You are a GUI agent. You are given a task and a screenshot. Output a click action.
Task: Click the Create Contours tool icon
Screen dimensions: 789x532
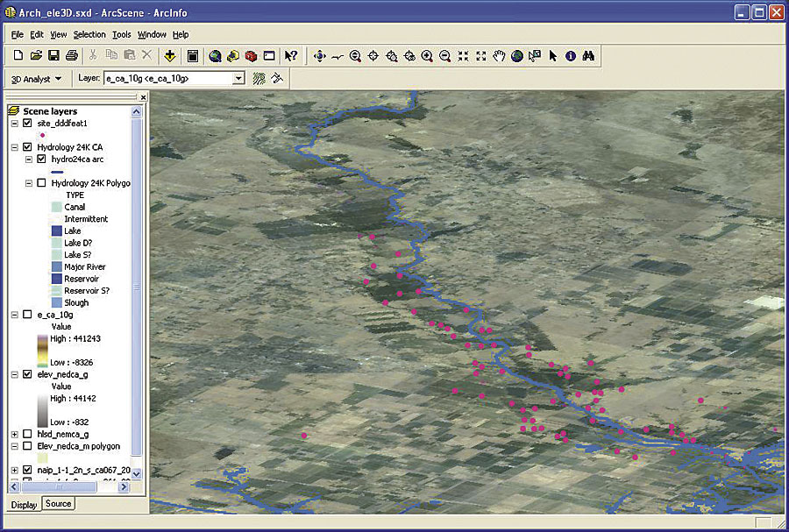[259, 79]
